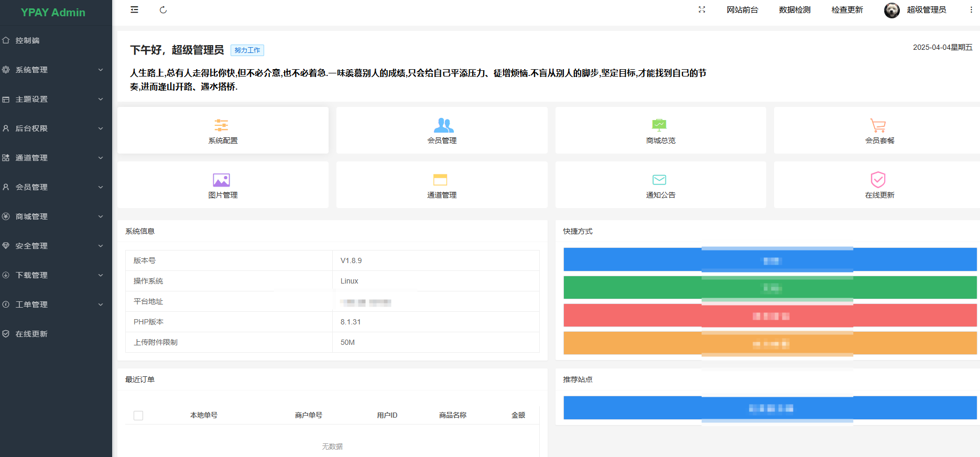Screen dimensions: 980x457
Task: Click the 下载管理 download icon
Action: (6, 275)
